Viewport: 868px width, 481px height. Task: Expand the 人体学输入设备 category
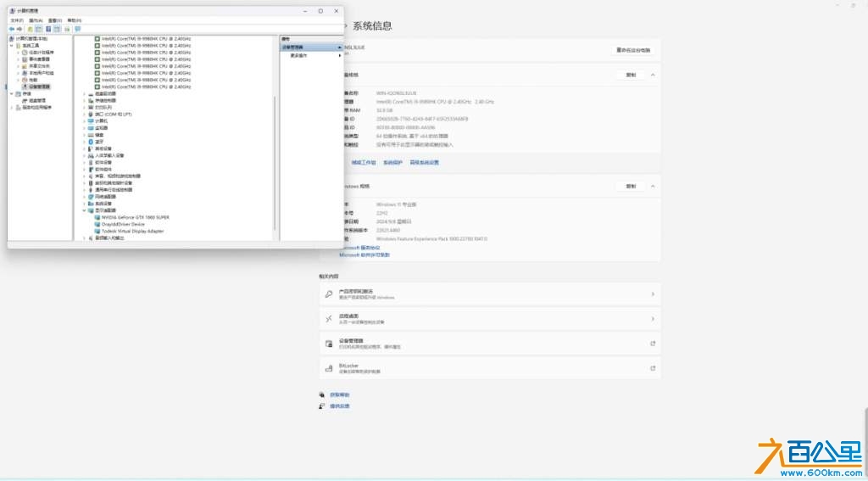(84, 156)
